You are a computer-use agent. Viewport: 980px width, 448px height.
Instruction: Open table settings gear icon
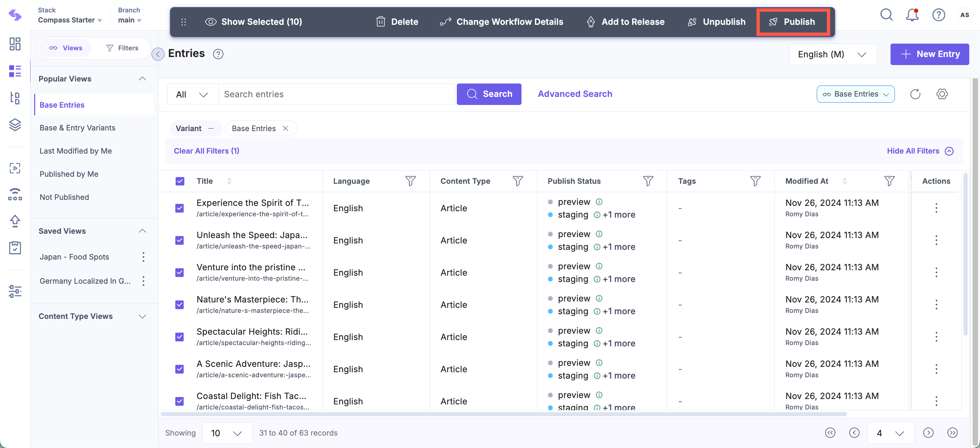(x=941, y=94)
